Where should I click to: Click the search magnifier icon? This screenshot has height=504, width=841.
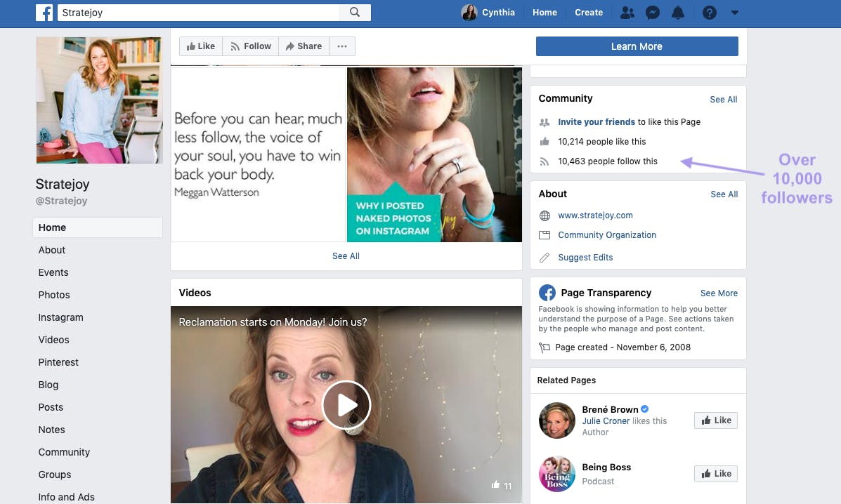355,13
